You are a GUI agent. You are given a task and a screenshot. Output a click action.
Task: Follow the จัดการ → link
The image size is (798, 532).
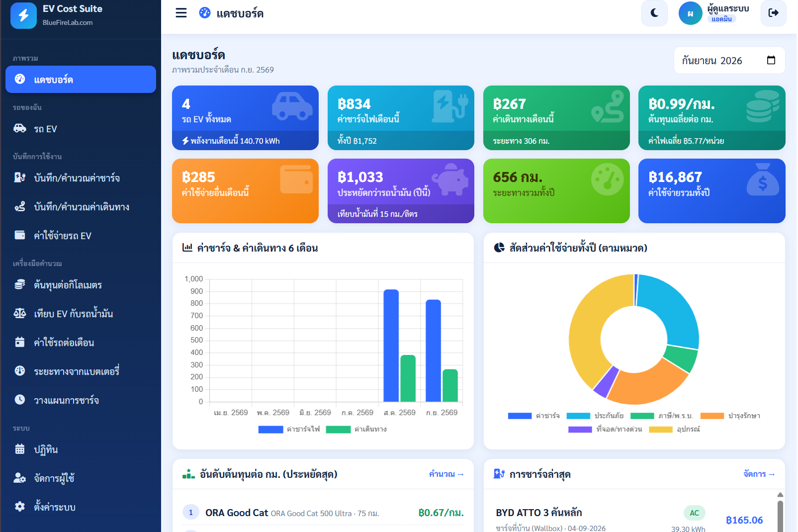pyautogui.click(x=759, y=474)
